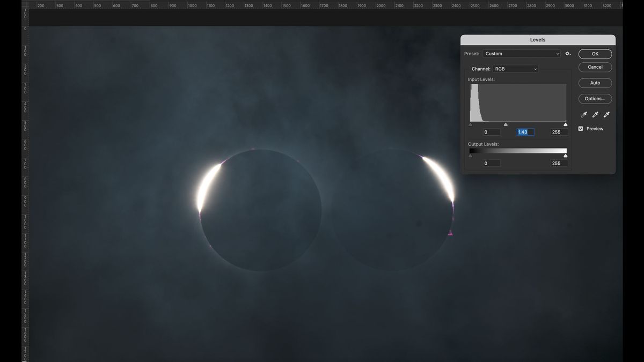Focus the output highlights field 255

click(559, 164)
